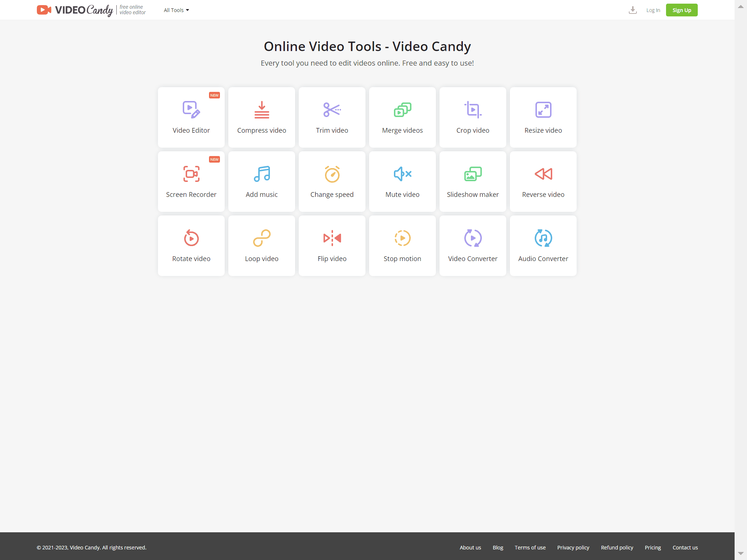This screenshot has width=747, height=560.
Task: Click the 'Slideshow maker' label text
Action: tap(473, 194)
